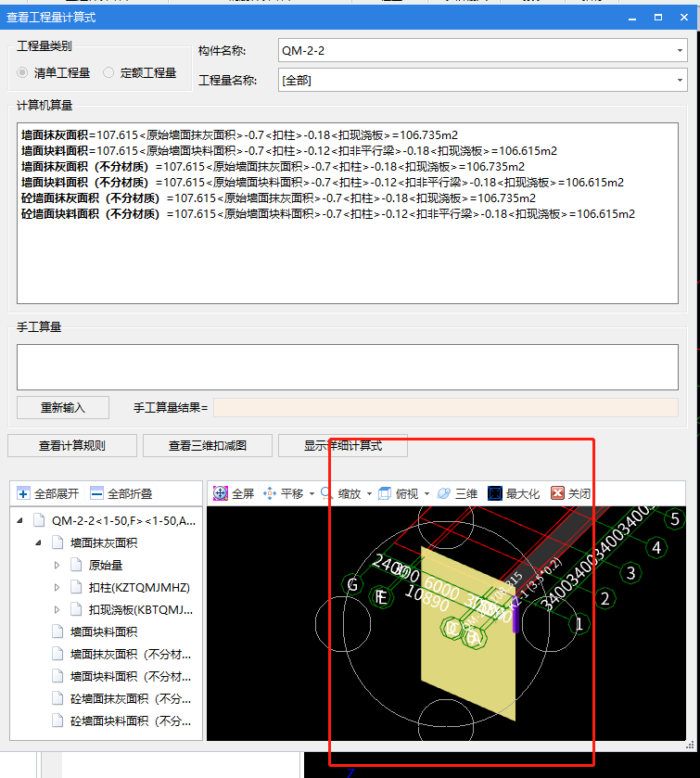
Task: Expand the 扣柱(KZTQMJMHZ) tree node
Action: tap(57, 588)
